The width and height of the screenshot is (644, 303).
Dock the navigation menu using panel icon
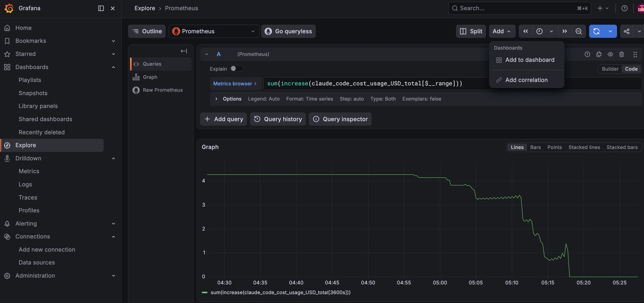[x=101, y=8]
